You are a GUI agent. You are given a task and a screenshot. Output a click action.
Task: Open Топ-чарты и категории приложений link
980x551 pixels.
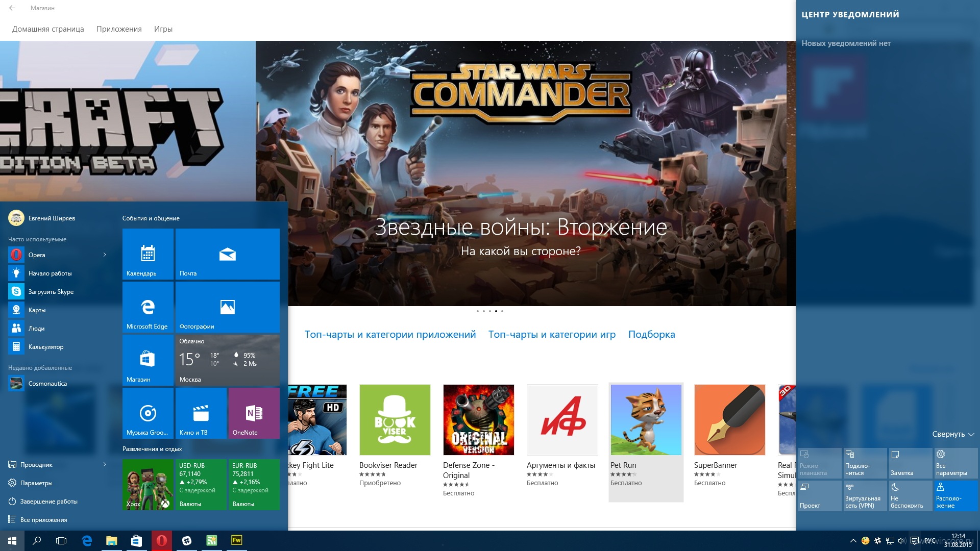(390, 334)
